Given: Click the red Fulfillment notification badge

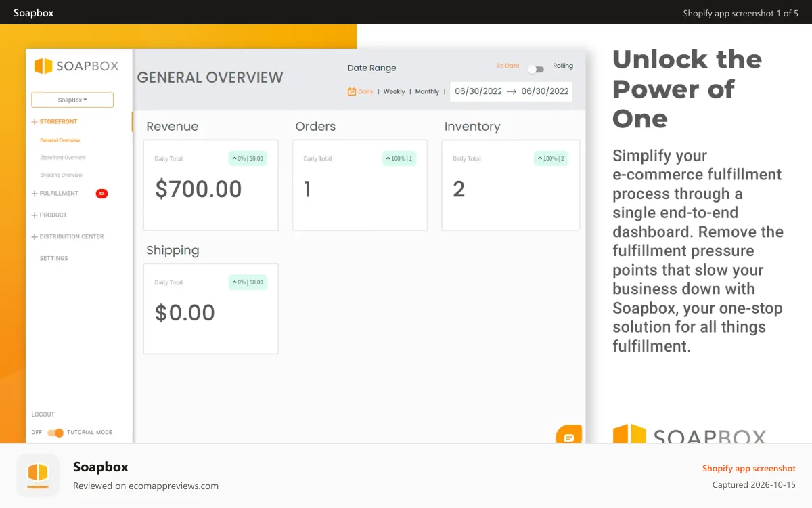Looking at the screenshot, I should [x=101, y=194].
